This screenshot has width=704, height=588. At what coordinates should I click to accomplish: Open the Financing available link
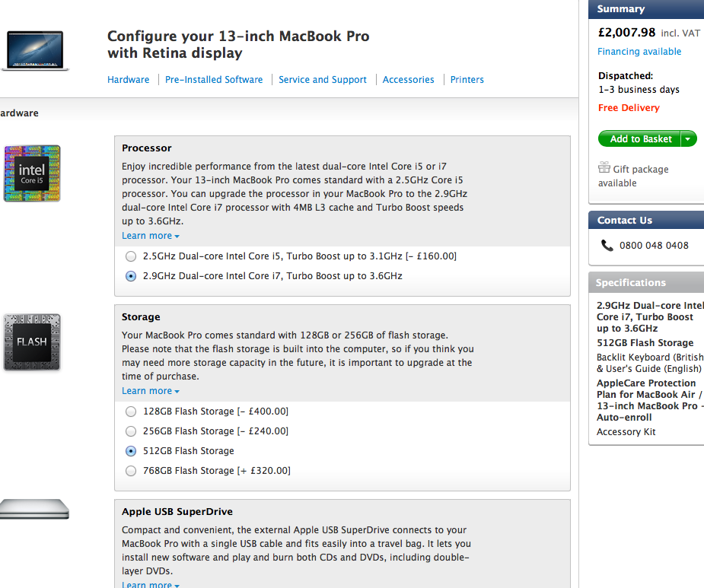[639, 52]
